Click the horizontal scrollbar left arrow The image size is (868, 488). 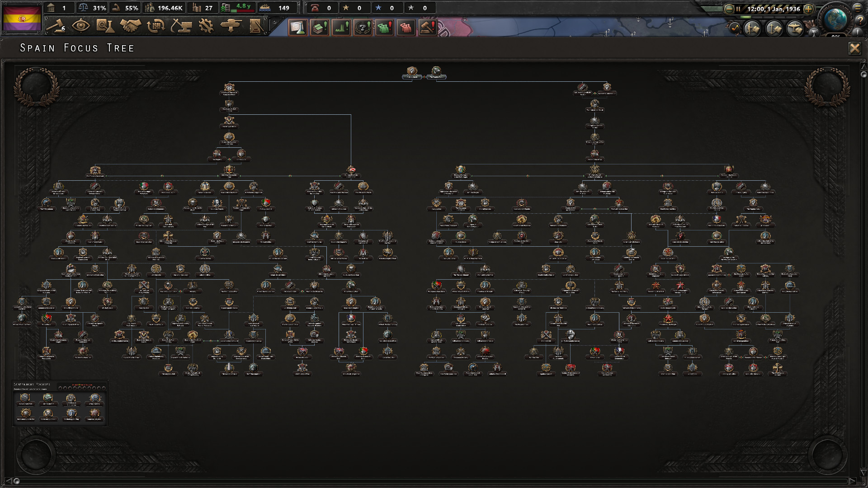click(8, 481)
